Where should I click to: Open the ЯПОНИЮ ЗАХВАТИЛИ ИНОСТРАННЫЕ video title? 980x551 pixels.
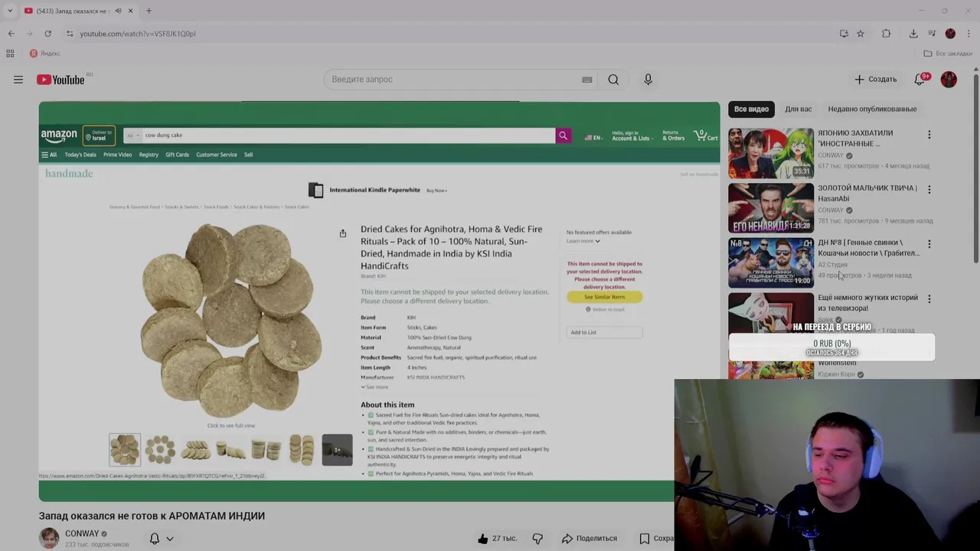[855, 138]
